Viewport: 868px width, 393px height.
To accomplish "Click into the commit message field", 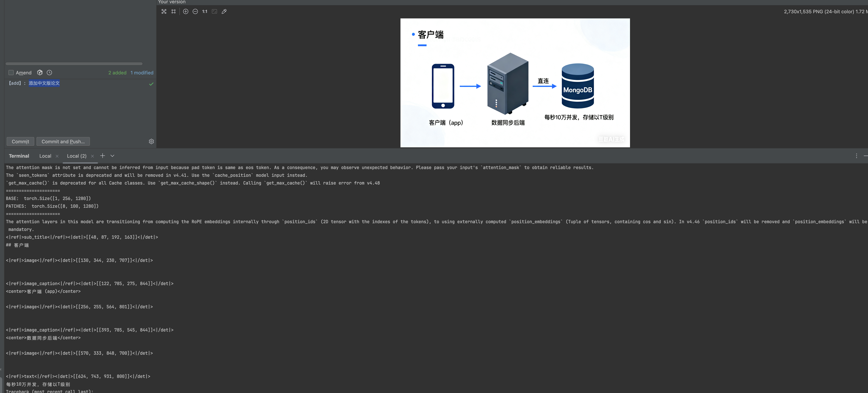I will pos(78,108).
